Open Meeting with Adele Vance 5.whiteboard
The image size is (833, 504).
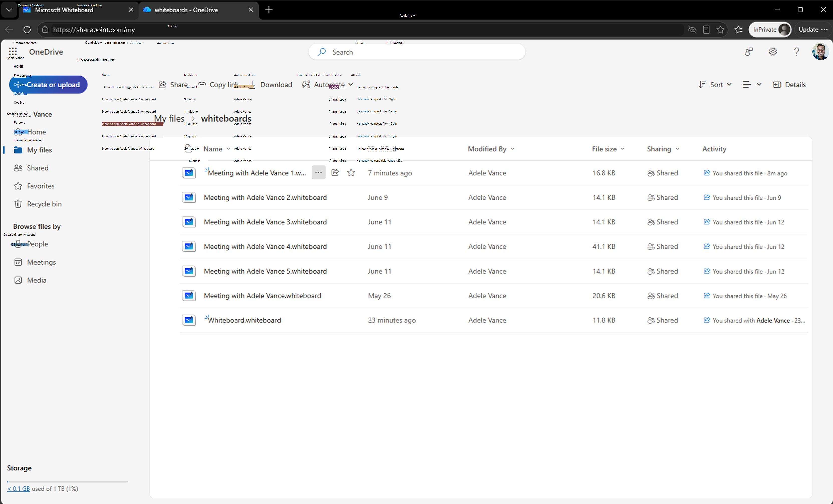coord(265,271)
